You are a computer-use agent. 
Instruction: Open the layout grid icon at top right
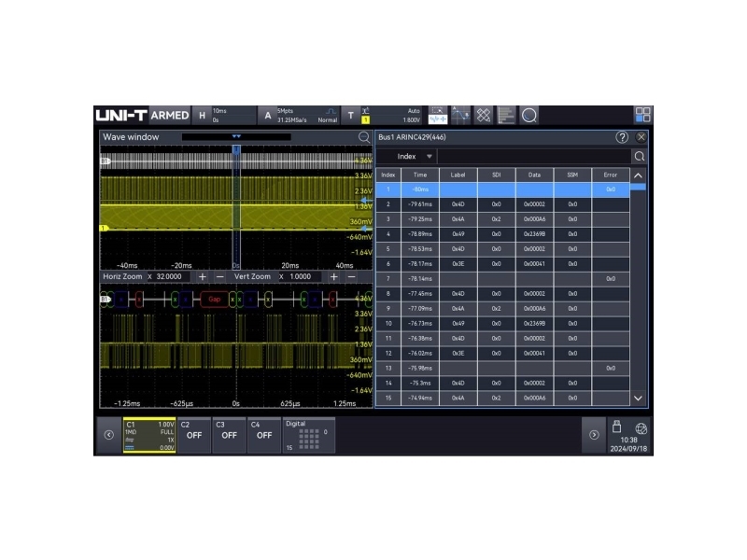click(x=642, y=115)
